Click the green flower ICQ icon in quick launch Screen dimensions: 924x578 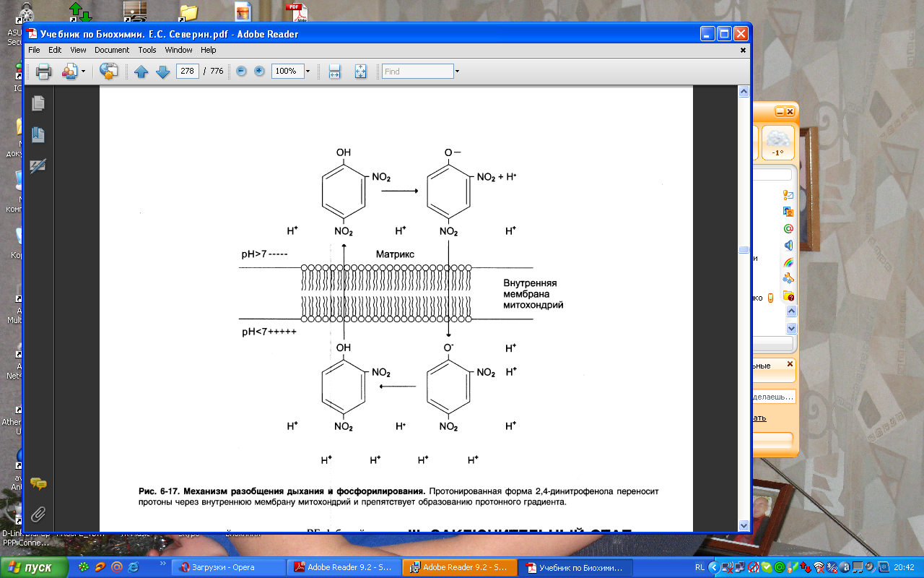pos(84,567)
